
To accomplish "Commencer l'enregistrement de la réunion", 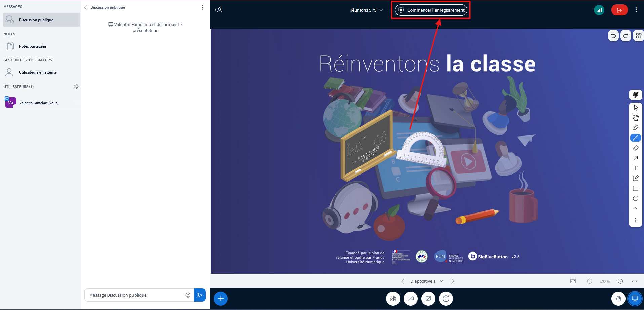I will [x=430, y=10].
